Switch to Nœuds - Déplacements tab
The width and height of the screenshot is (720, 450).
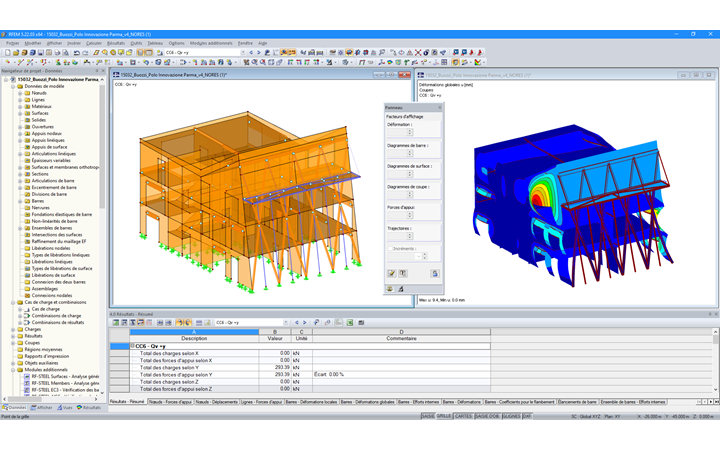217,402
